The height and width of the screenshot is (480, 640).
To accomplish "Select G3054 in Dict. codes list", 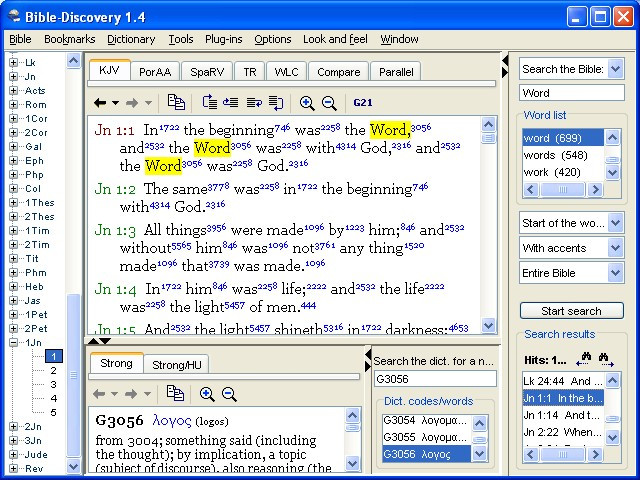I will pos(427,420).
